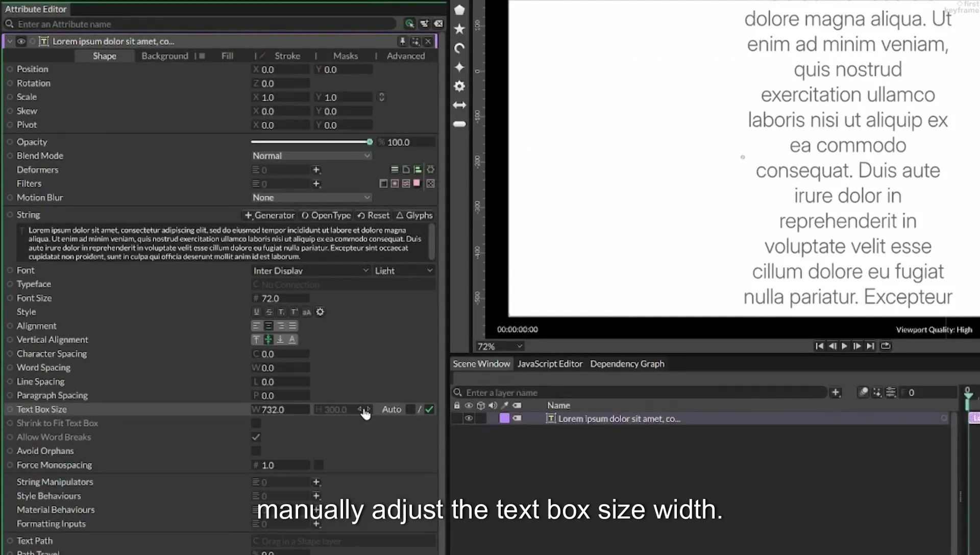The height and width of the screenshot is (555, 980).
Task: Click the Reset string button
Action: [374, 215]
